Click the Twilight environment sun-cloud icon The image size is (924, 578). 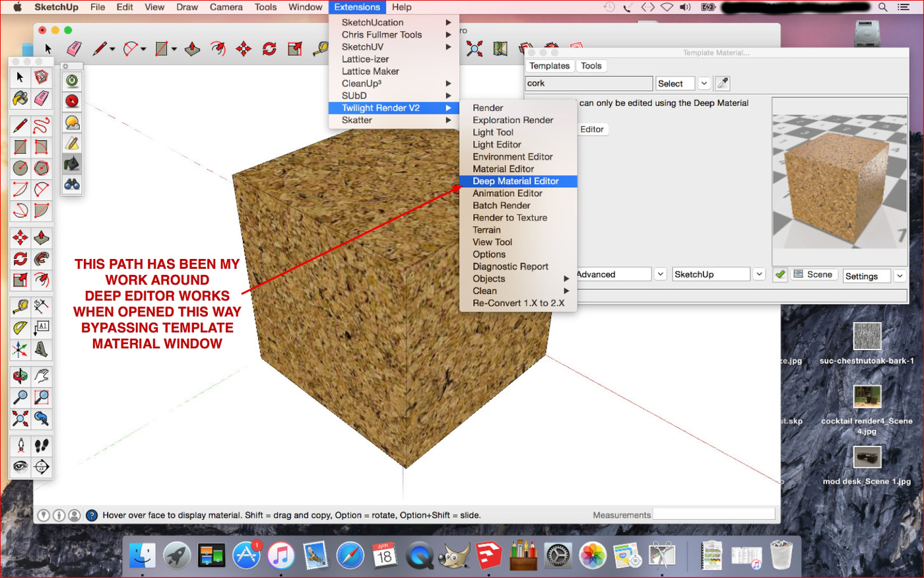(72, 122)
